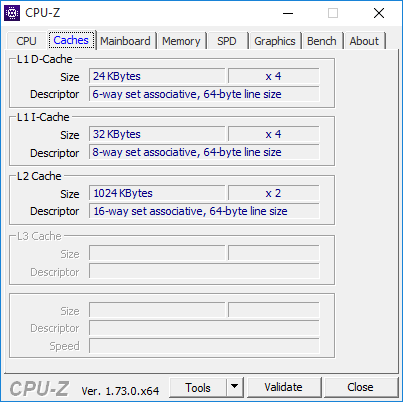The image size is (403, 402).
Task: Click the Validate button
Action: [x=284, y=387]
